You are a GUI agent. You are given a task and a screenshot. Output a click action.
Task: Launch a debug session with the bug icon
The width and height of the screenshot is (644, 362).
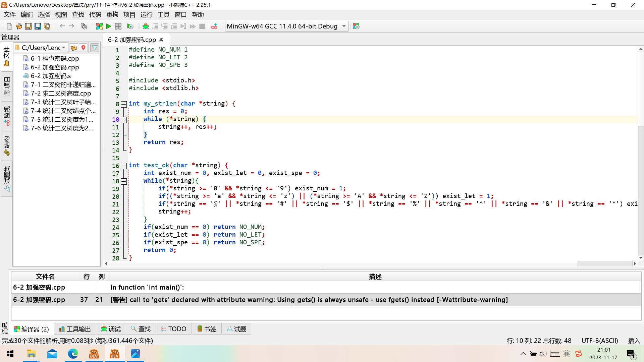click(x=146, y=26)
